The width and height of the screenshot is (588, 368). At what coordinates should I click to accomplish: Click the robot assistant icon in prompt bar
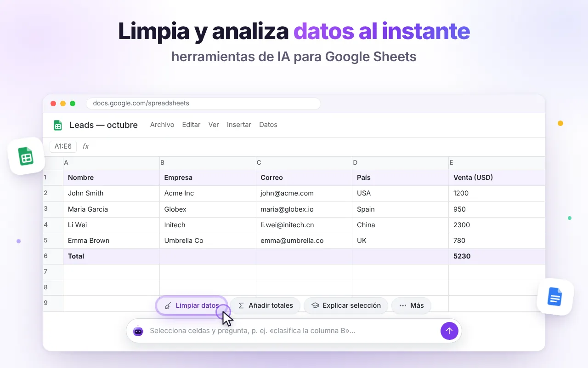coord(138,331)
